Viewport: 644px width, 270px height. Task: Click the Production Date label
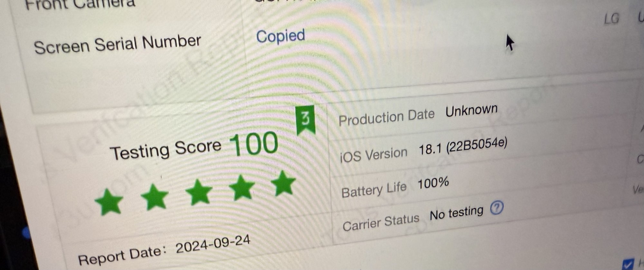(386, 117)
